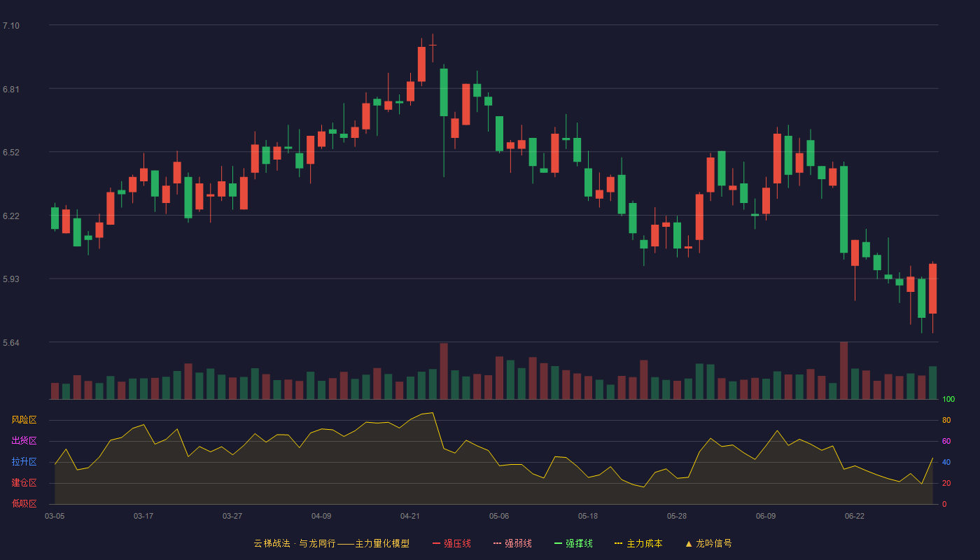Click the 风险区 zone label
The height and width of the screenshot is (560, 980).
tap(24, 420)
